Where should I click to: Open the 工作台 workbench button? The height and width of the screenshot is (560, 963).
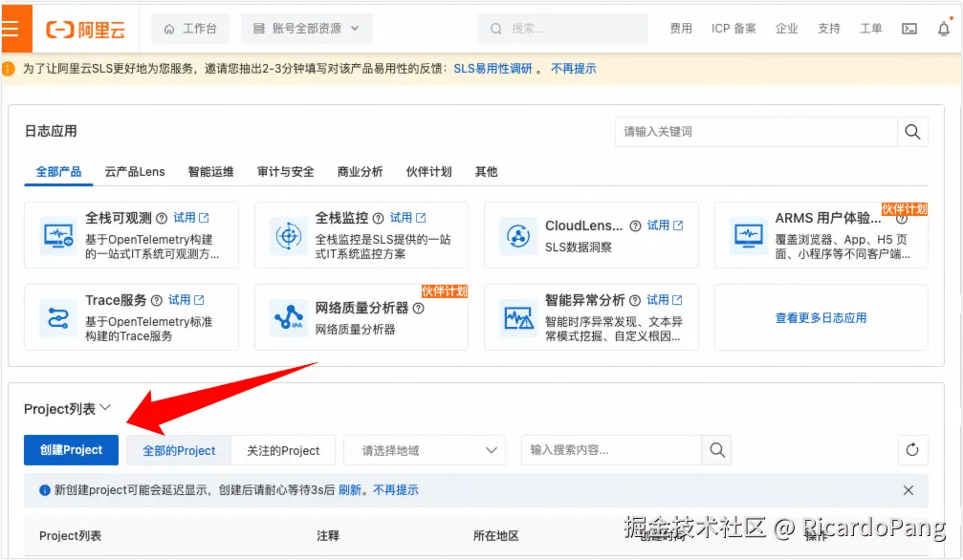click(x=190, y=29)
